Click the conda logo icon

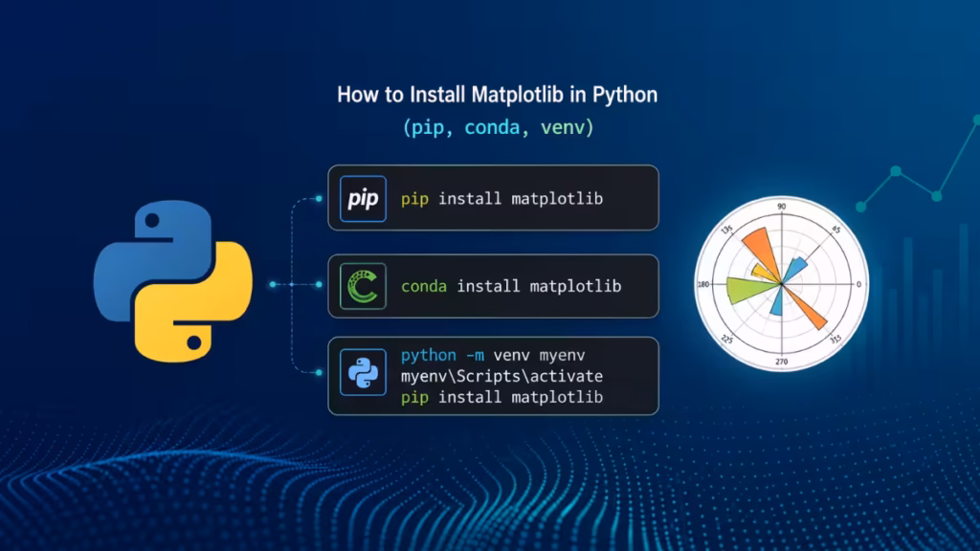coord(363,286)
